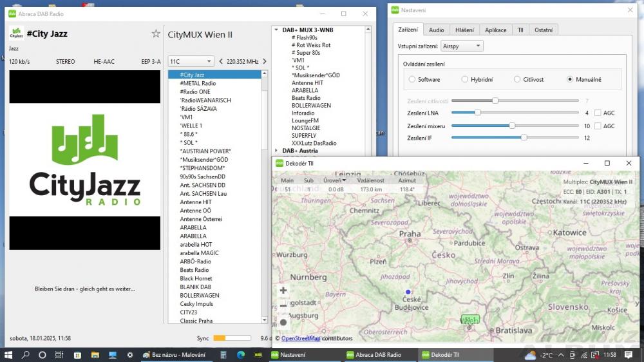
Task: Sort TII table by Úroveň column
Action: (334, 180)
